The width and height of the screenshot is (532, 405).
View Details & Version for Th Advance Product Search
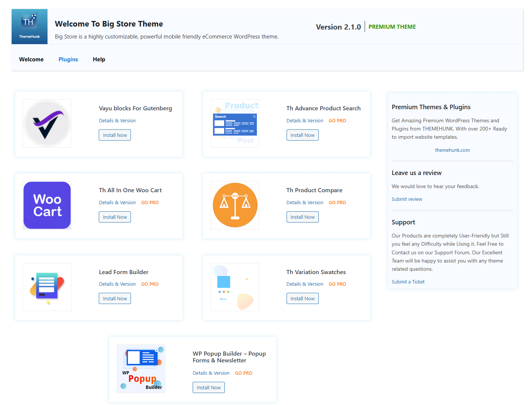click(x=305, y=121)
